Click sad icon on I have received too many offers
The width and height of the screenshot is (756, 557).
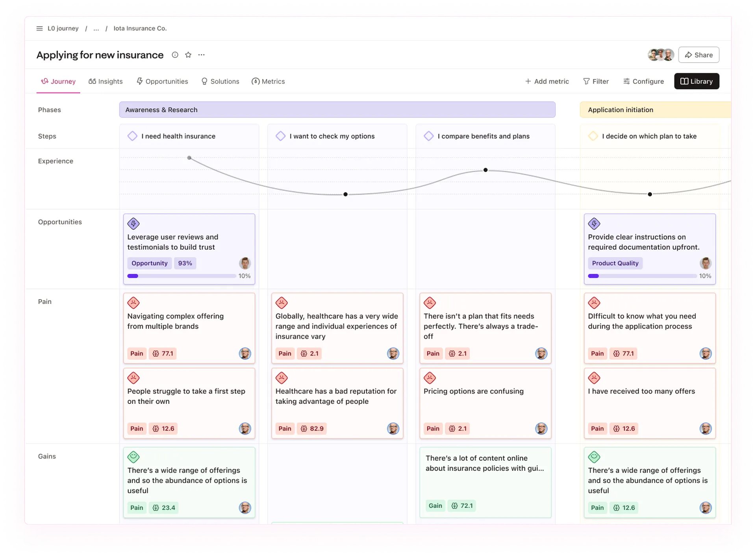point(594,378)
